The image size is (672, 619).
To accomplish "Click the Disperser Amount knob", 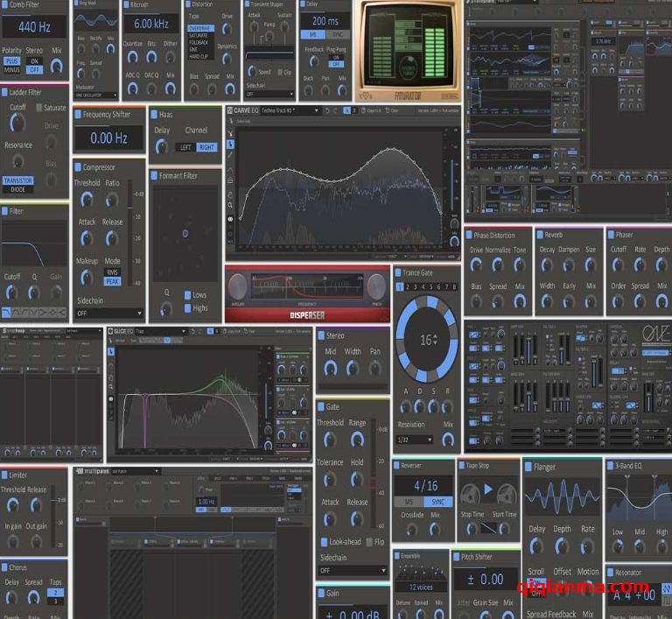I will 239,286.
